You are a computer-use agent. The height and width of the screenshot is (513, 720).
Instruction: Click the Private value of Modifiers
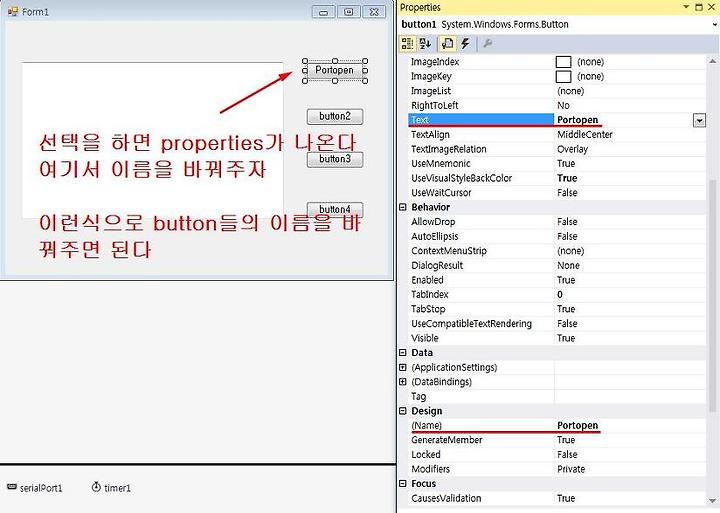coord(571,469)
